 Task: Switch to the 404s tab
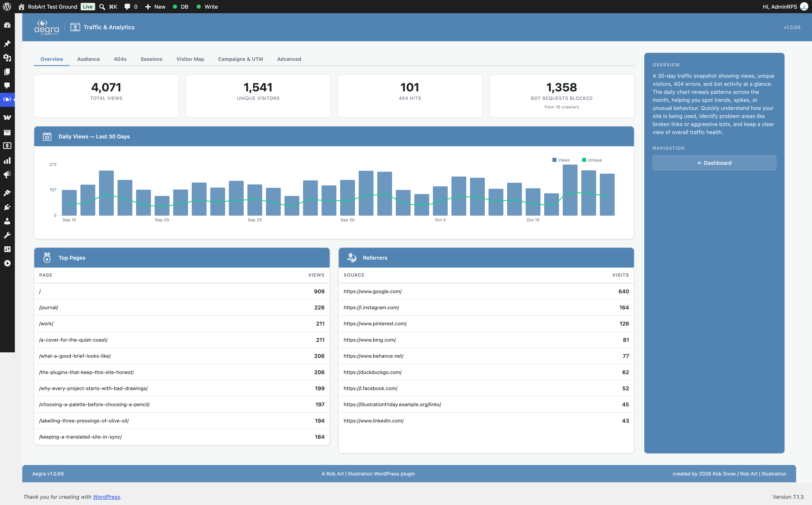(120, 59)
